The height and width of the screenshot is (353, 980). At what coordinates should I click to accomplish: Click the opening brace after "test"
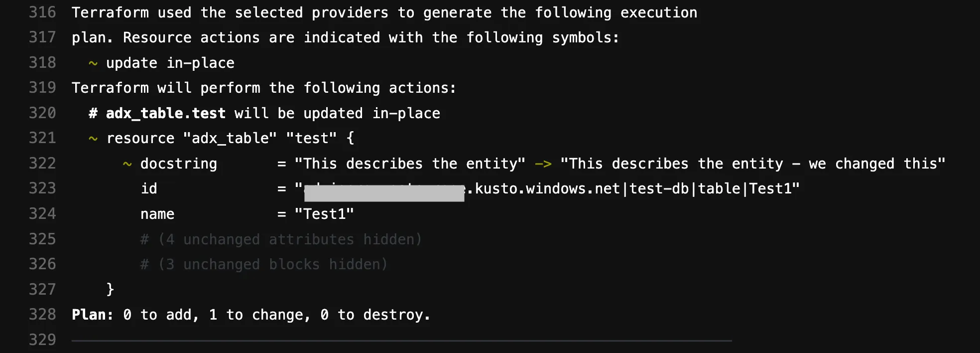pyautogui.click(x=350, y=138)
